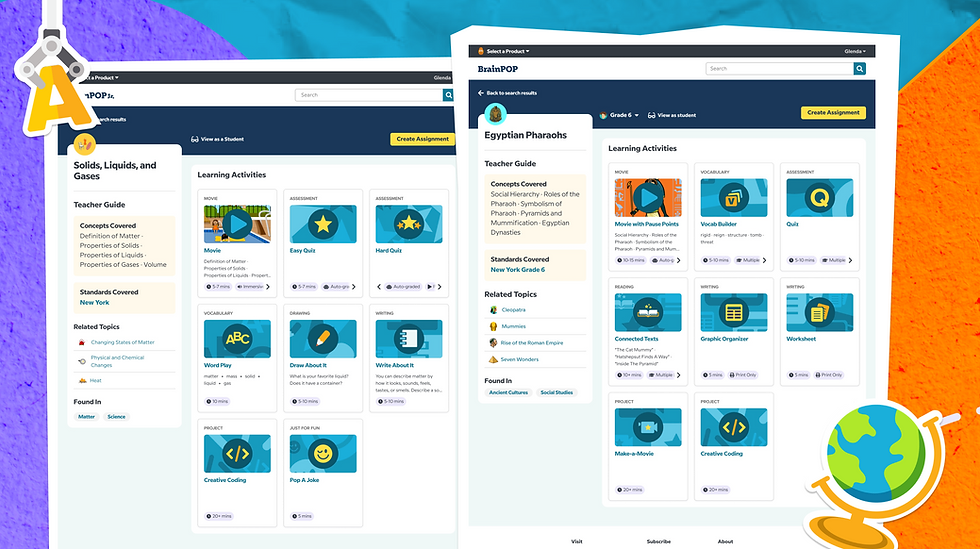Open the product dropdown in BrainPOP Jr. window
This screenshot has width=980, height=549.
pos(100,78)
